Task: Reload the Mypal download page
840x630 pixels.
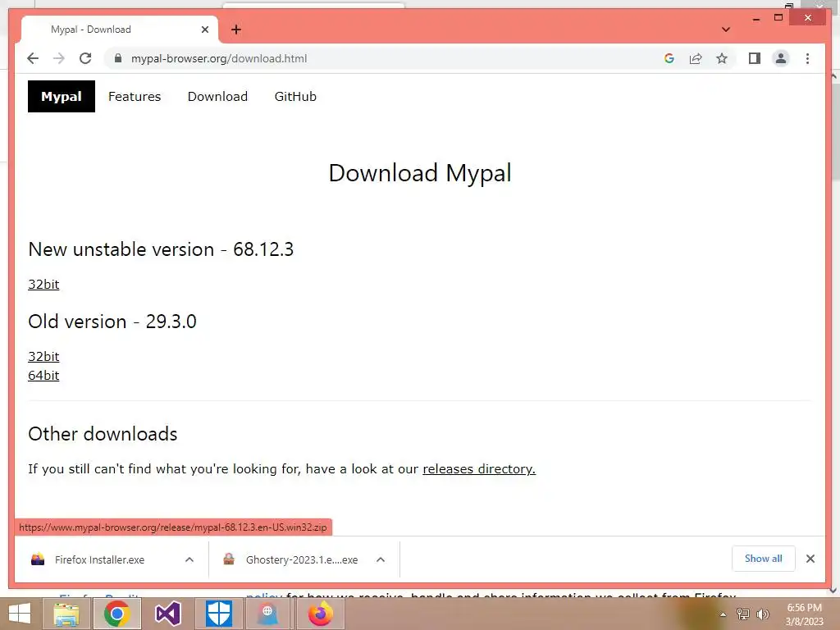Action: (x=85, y=58)
